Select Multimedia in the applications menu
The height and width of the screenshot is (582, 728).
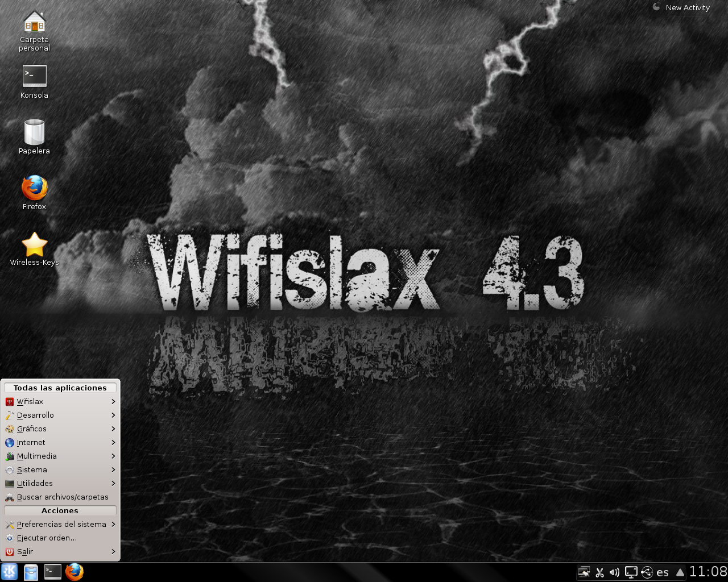coord(38,456)
